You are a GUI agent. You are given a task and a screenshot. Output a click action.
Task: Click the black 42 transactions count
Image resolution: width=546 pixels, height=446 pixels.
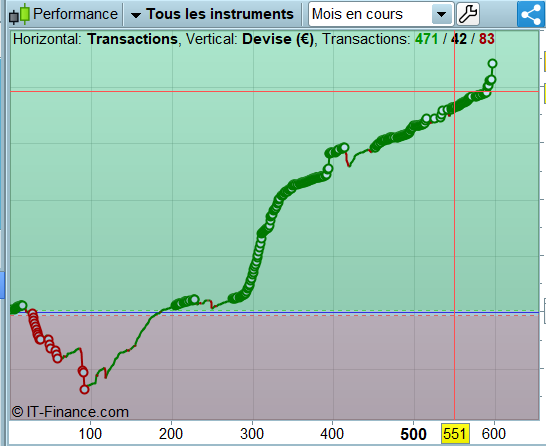coord(459,39)
